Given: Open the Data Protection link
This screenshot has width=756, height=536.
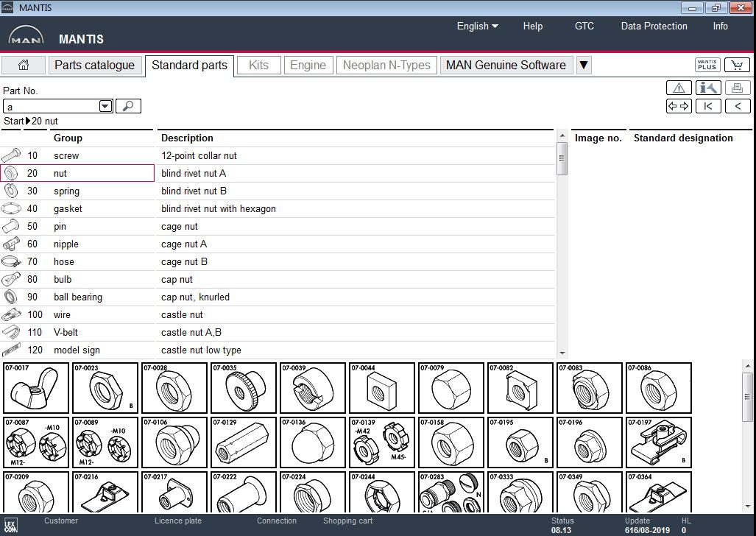Looking at the screenshot, I should point(654,26).
